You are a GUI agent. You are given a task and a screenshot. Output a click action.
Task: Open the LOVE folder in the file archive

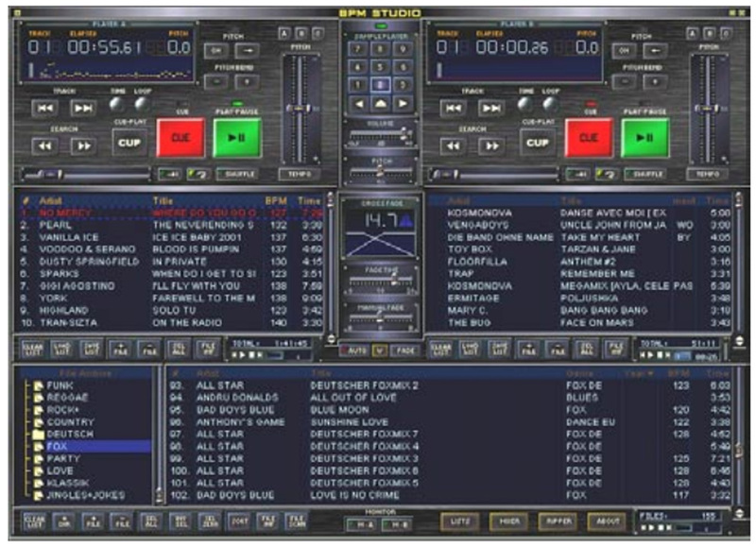tap(60, 470)
